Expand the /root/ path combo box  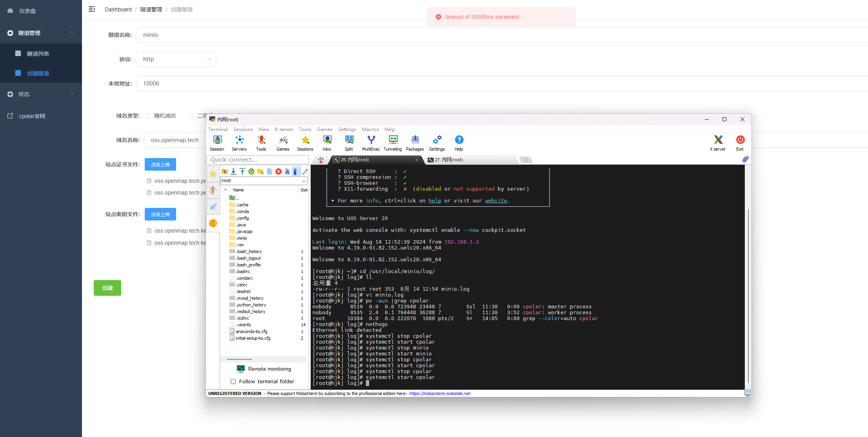pos(304,181)
